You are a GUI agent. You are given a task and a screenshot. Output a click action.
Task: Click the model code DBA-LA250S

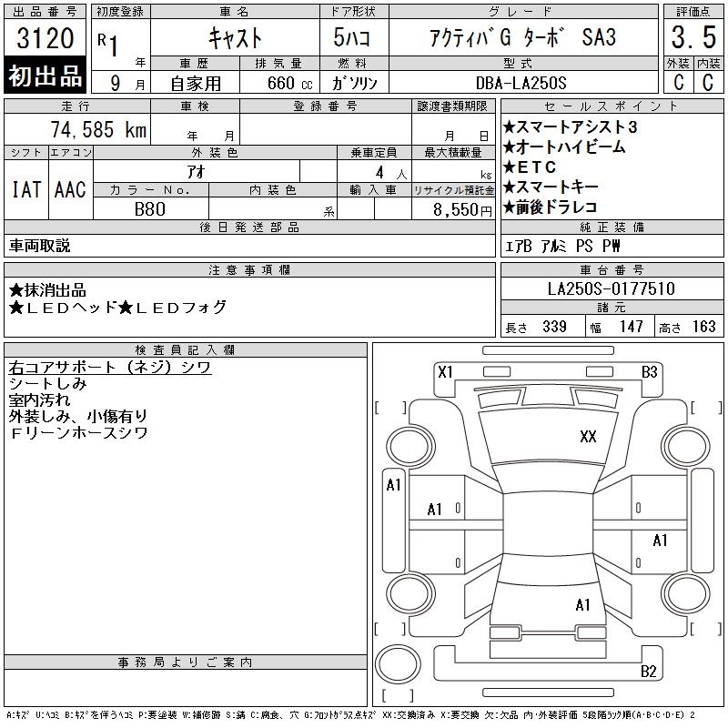(521, 83)
